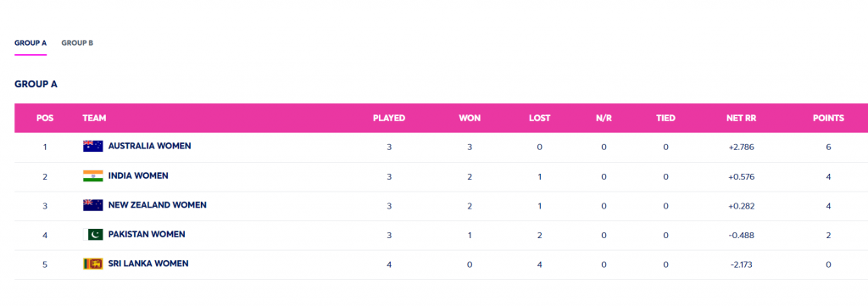The width and height of the screenshot is (868, 306).
Task: Open the Sri Lanka Women team link
Action: click(148, 264)
